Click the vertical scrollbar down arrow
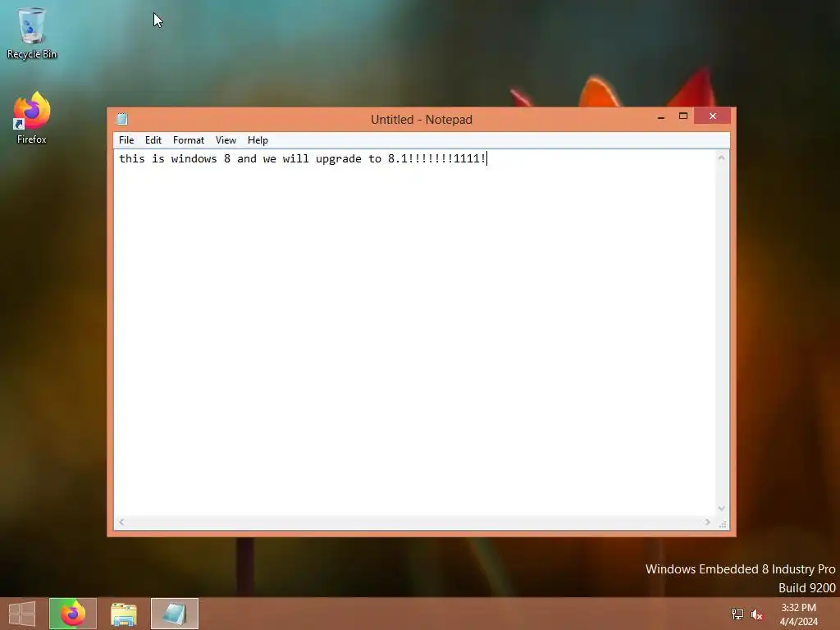Image resolution: width=840 pixels, height=630 pixels. click(x=722, y=509)
